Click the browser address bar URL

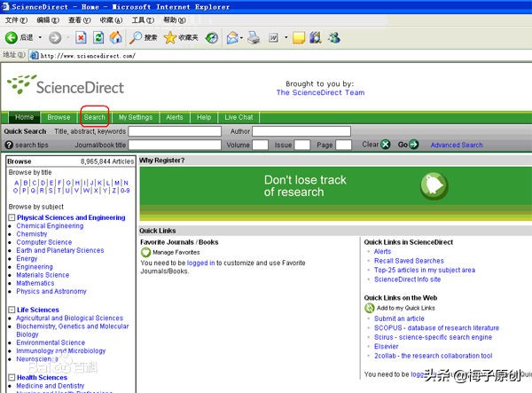point(88,56)
